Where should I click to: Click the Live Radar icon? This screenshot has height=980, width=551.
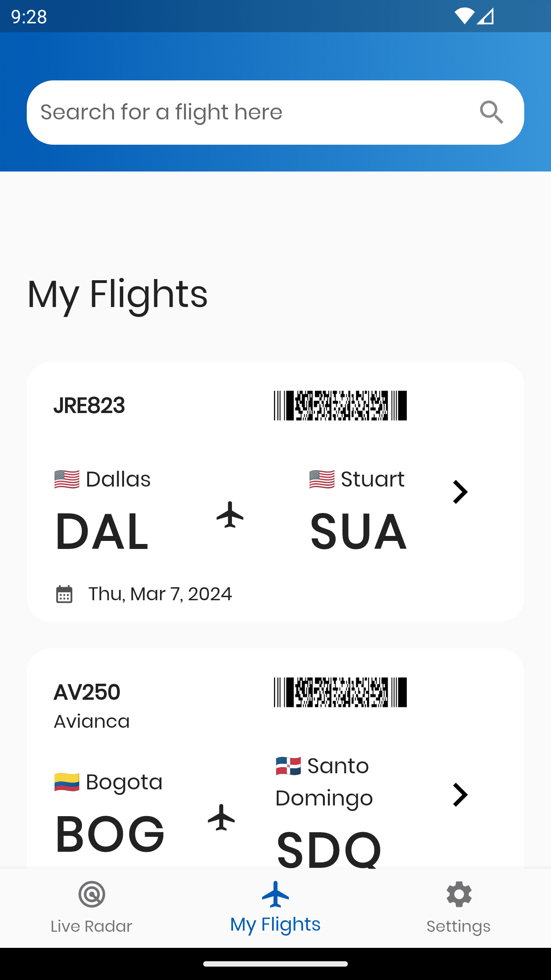pyautogui.click(x=92, y=894)
